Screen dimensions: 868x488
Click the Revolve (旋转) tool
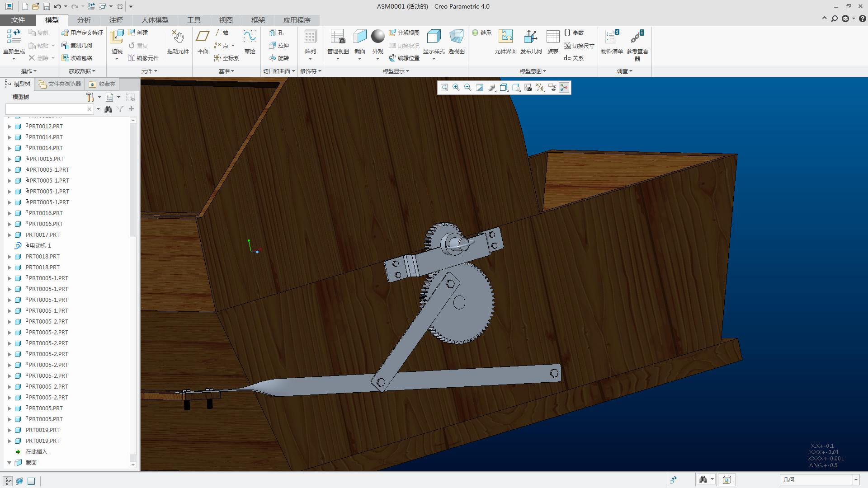(x=279, y=58)
